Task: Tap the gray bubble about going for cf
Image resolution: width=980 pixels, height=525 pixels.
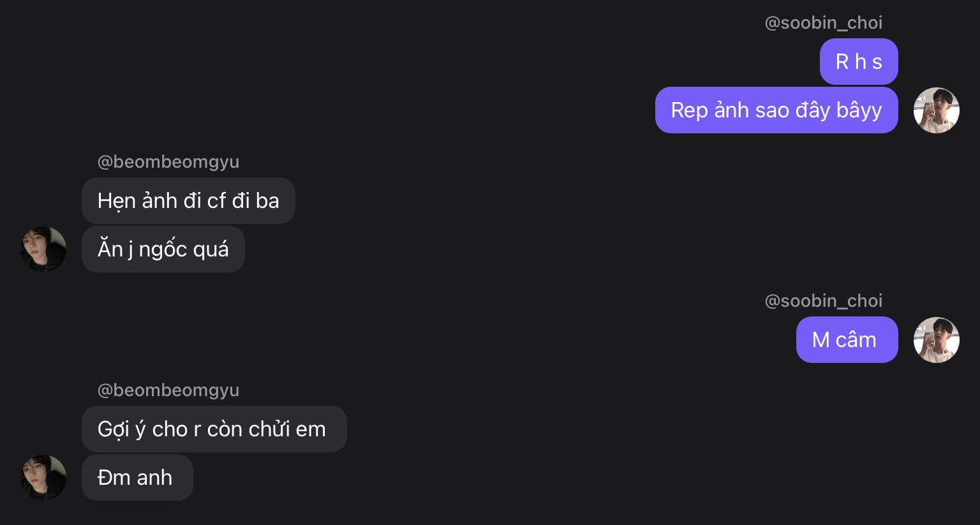Action: [188, 201]
